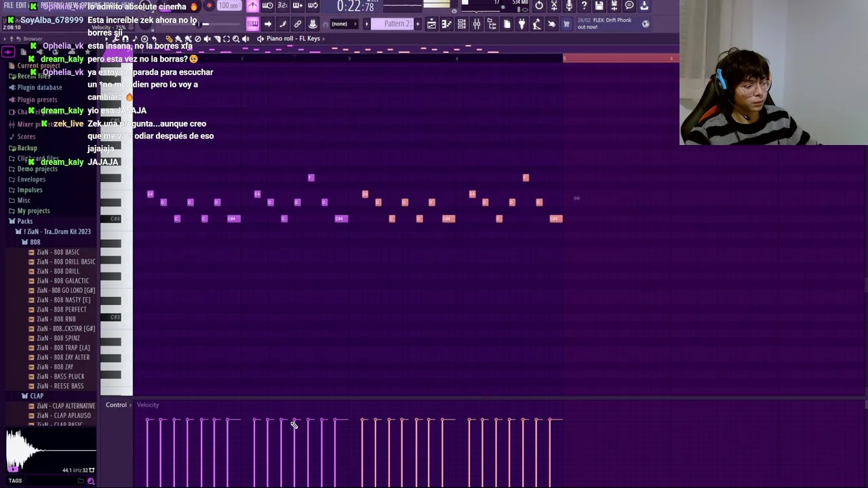The height and width of the screenshot is (488, 868).
Task: Open the piano roll wrench tools menu
Action: (x=115, y=39)
